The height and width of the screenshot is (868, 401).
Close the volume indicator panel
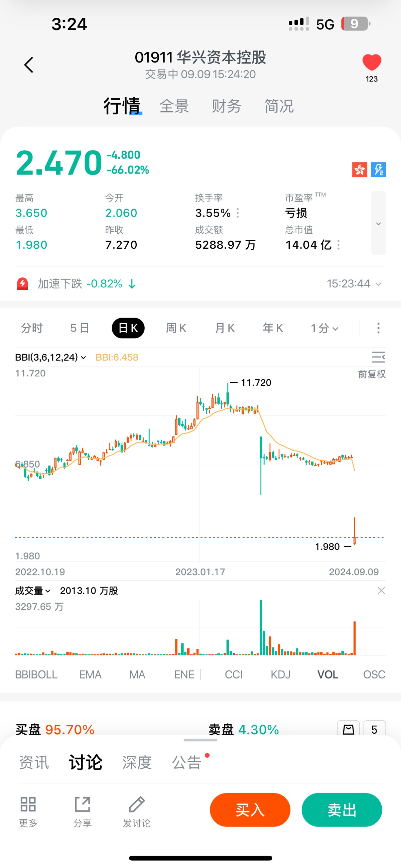tap(381, 590)
